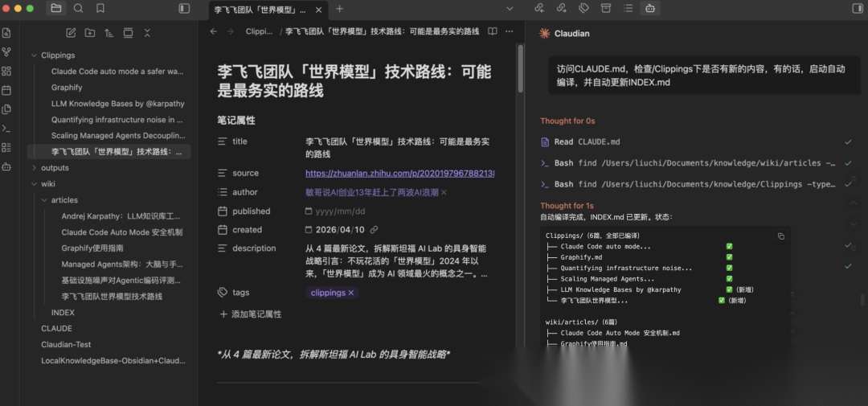The width and height of the screenshot is (868, 406).
Task: Switch to the search tab
Action: [x=78, y=8]
